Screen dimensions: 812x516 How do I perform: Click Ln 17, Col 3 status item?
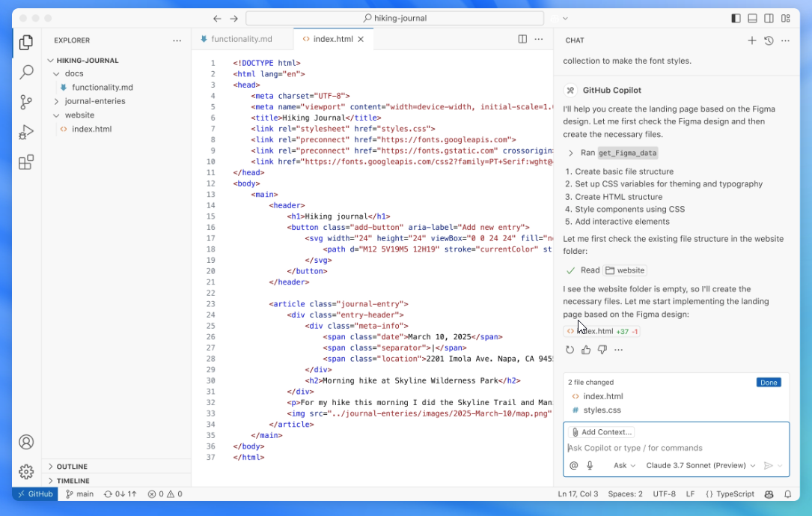(x=578, y=494)
